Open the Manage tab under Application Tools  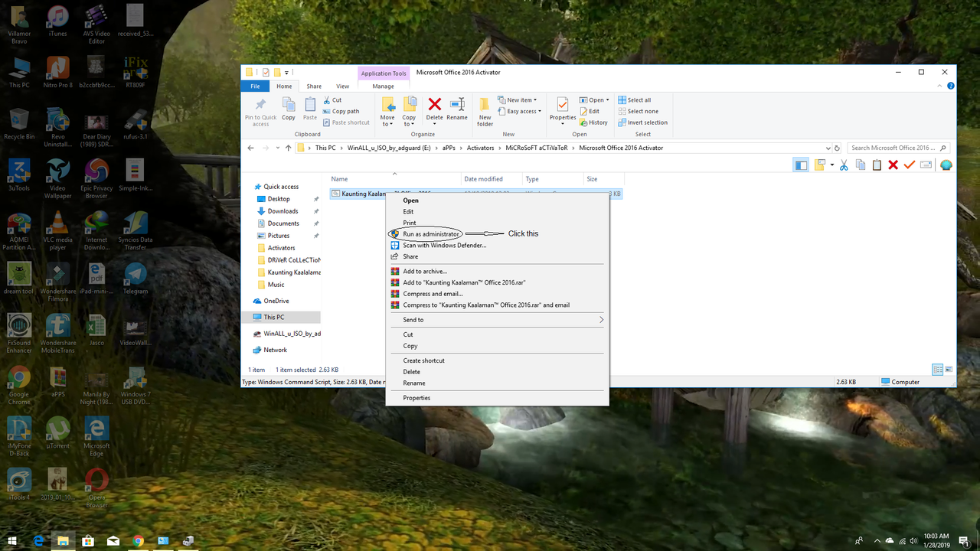point(383,86)
